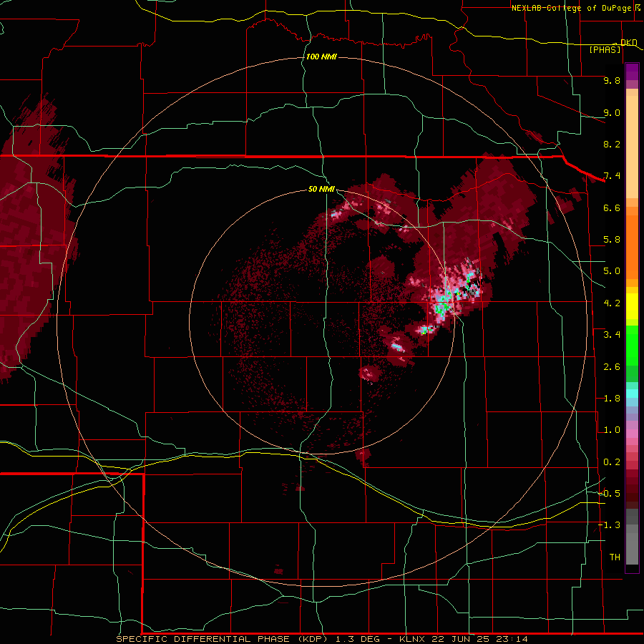Click the 6.6 value on the color scale
Image resolution: width=644 pixels, height=644 pixels.
click(612, 208)
